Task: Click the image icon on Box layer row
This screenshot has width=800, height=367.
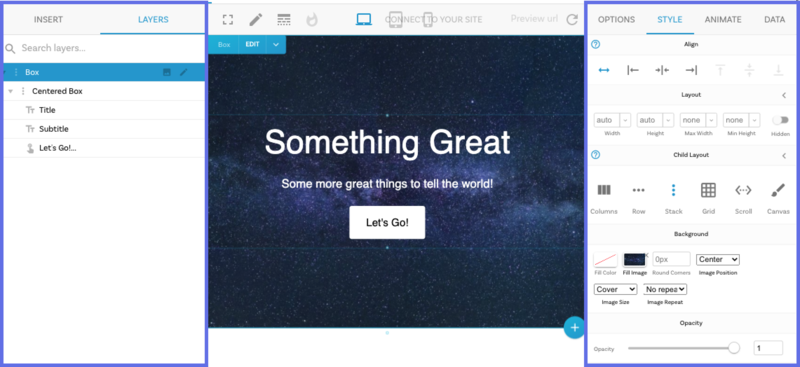Action: click(166, 72)
